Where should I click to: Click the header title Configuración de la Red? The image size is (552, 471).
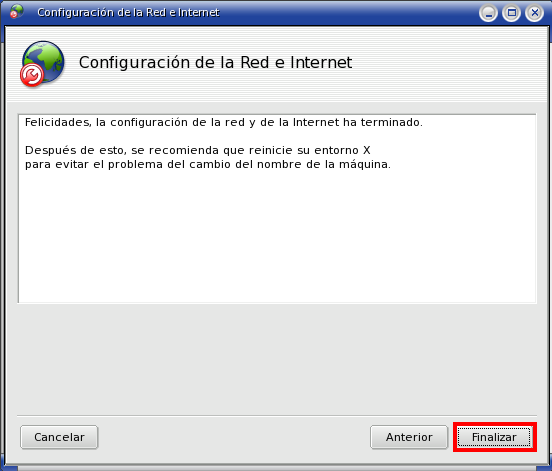[215, 63]
